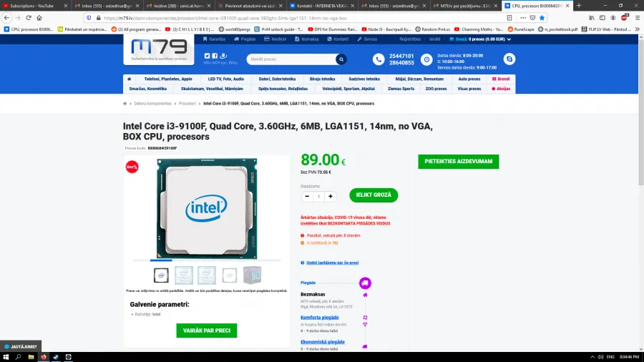Open Datori, Datortehnika category menu

click(277, 79)
